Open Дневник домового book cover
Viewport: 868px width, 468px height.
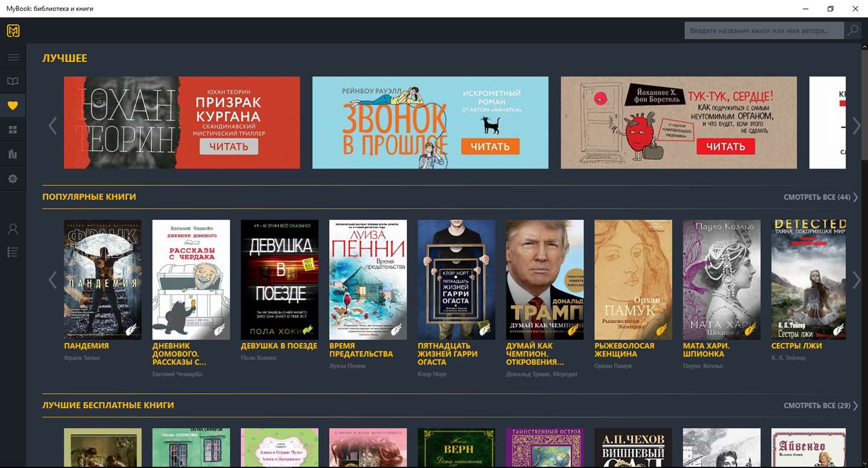tap(191, 280)
